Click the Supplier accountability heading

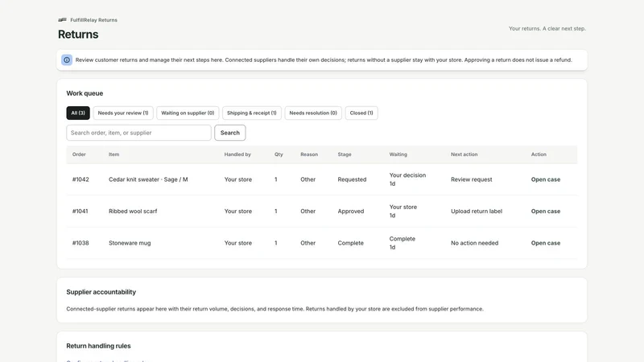click(x=101, y=292)
